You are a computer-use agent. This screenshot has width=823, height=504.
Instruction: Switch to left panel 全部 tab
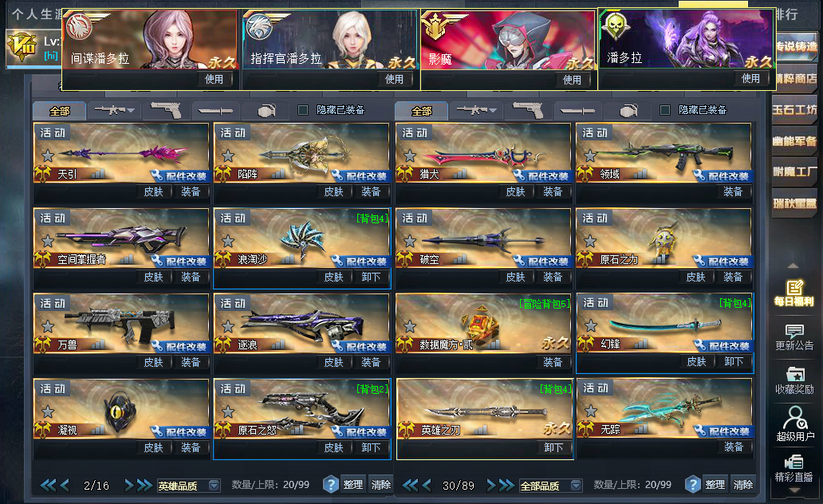point(59,111)
